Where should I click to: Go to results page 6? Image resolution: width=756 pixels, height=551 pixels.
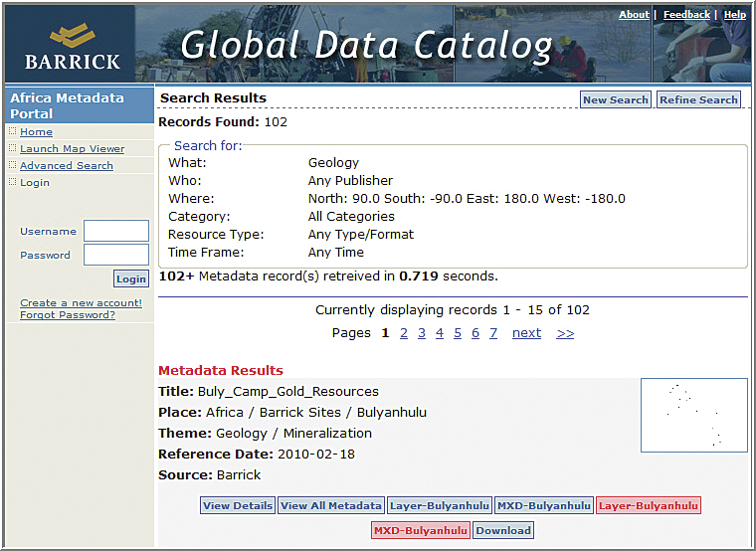tap(475, 333)
